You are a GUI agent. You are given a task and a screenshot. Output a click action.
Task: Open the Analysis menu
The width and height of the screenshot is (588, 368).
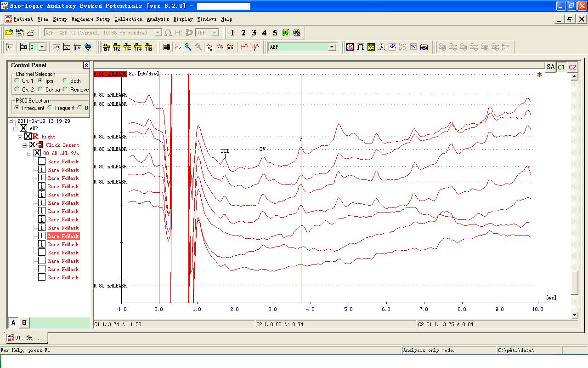point(158,19)
